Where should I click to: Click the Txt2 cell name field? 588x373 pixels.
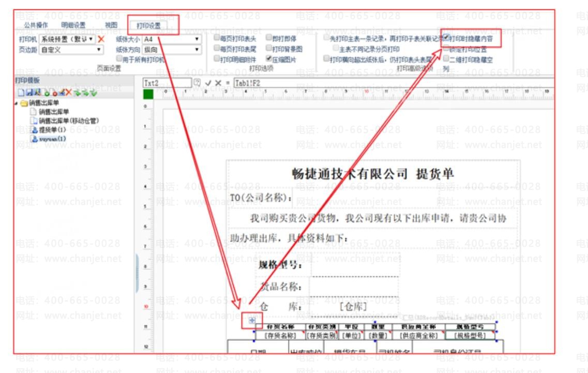(167, 83)
